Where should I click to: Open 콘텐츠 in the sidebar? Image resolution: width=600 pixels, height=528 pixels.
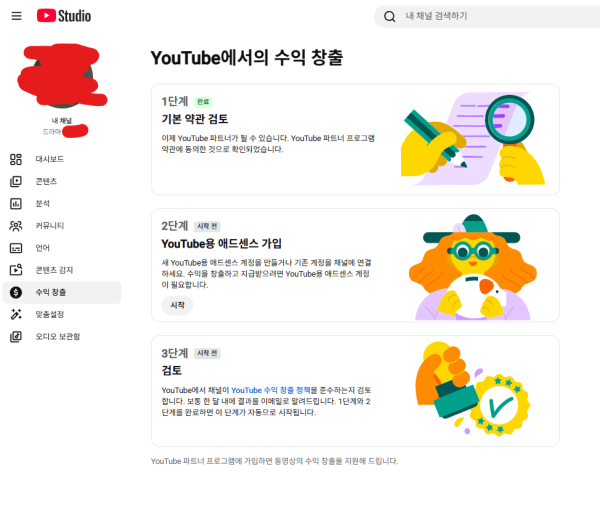coord(62,181)
